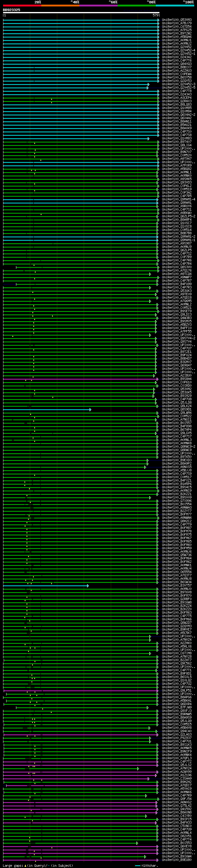
Task: Open the UniRef100_B3GM07 entry
Action: (x=177, y=362)
